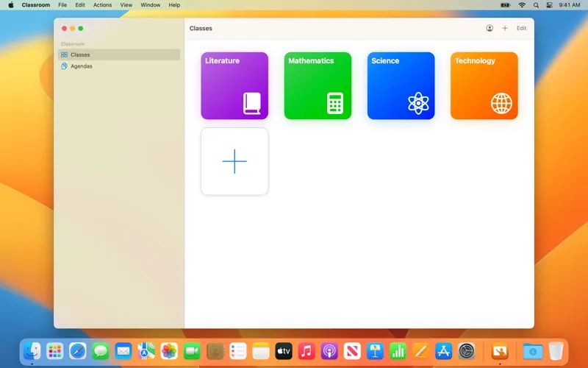Open the Literature class card
This screenshot has height=368, width=588.
pyautogui.click(x=234, y=85)
